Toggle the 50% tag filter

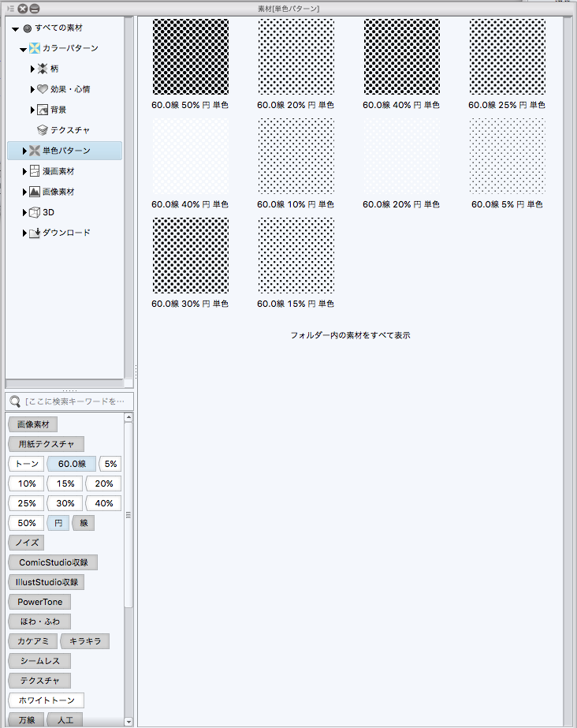coord(27,523)
